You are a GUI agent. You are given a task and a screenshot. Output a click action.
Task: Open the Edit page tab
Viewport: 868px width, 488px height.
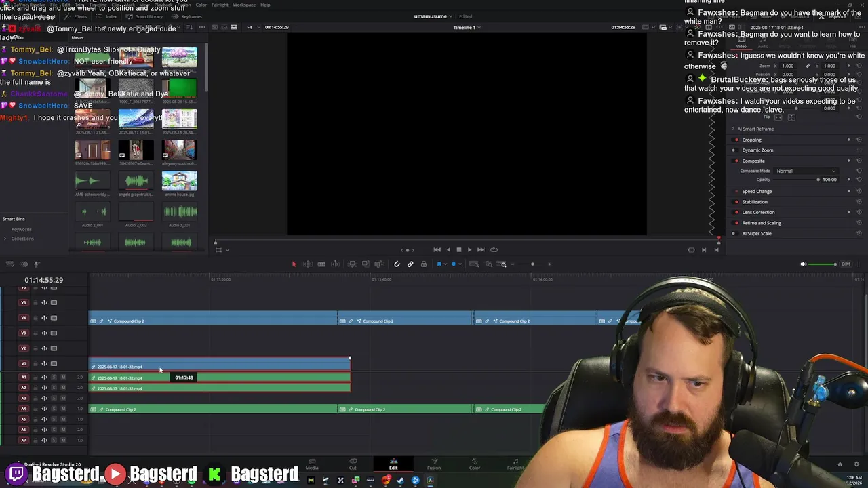[x=393, y=464]
